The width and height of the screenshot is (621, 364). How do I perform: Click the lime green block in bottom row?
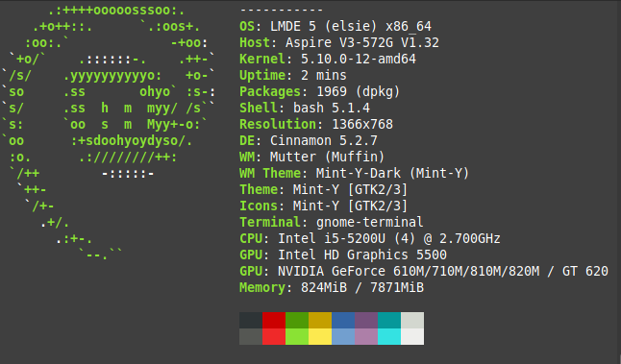(297, 336)
